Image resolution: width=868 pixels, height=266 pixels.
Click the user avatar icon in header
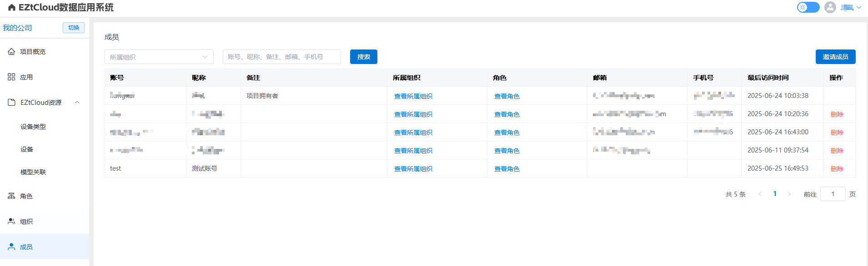point(830,7)
